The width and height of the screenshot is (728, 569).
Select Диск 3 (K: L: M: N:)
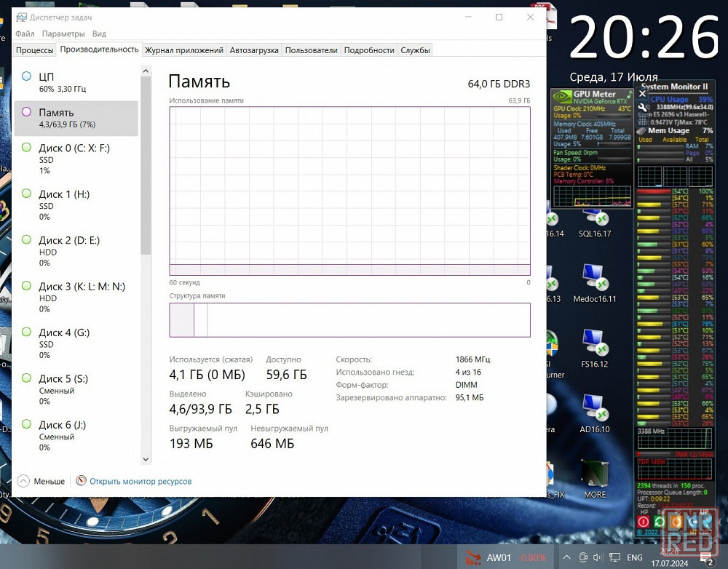tap(76, 297)
